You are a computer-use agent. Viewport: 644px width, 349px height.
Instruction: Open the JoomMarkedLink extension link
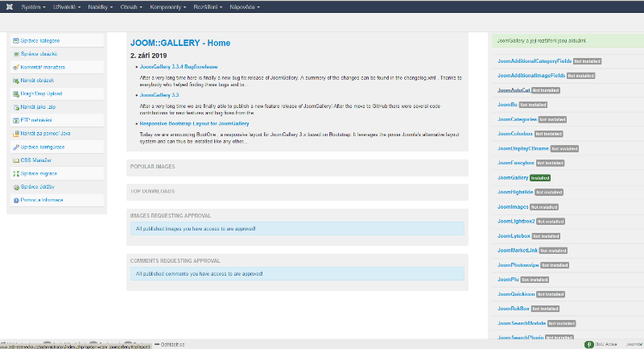(518, 251)
